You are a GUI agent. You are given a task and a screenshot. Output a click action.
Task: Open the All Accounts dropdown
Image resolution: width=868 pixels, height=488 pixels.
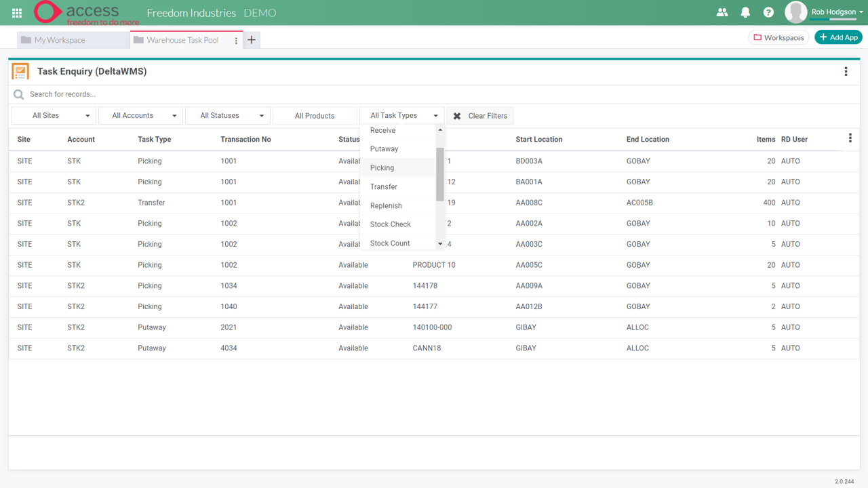[x=140, y=115]
